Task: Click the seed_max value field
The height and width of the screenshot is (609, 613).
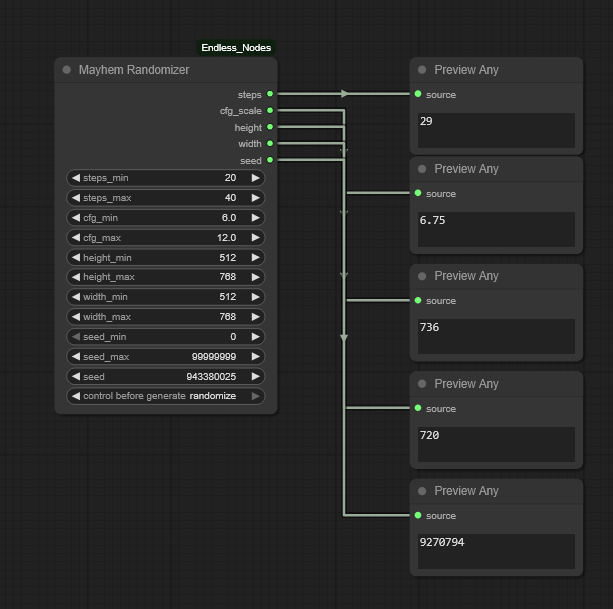Action: tap(165, 357)
